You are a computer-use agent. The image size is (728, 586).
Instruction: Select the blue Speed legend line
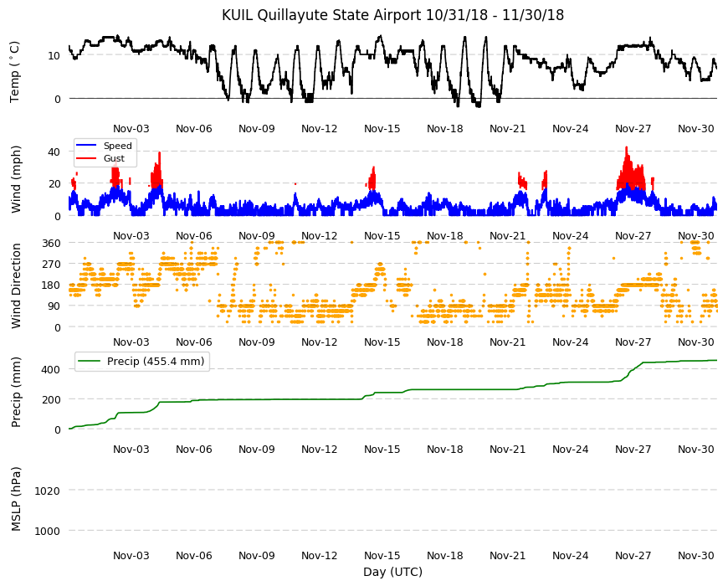(x=86, y=146)
